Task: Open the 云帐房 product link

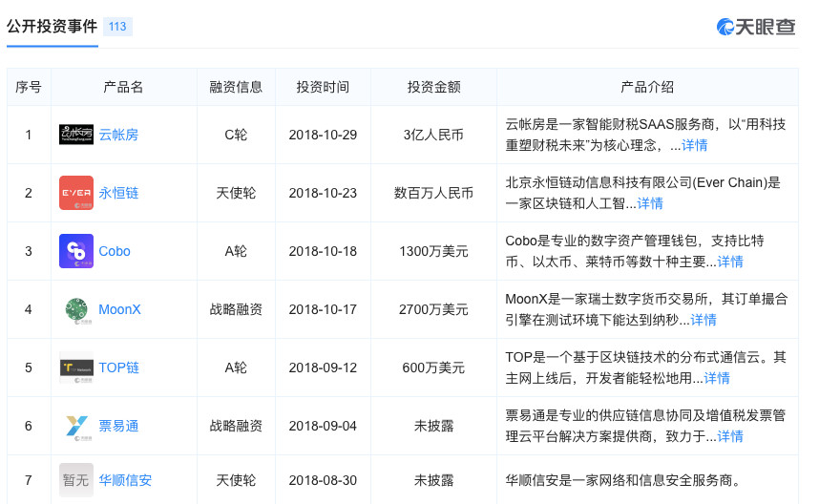Action: pyautogui.click(x=118, y=135)
